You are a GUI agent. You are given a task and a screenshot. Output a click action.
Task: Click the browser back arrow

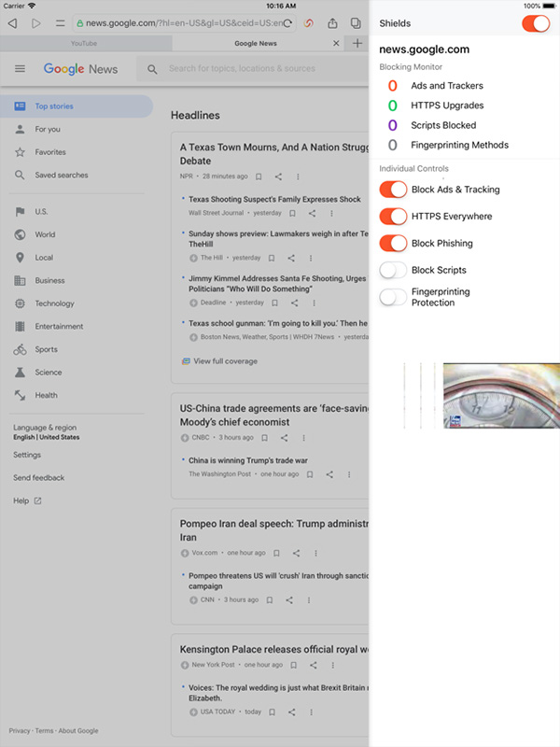coord(12,22)
